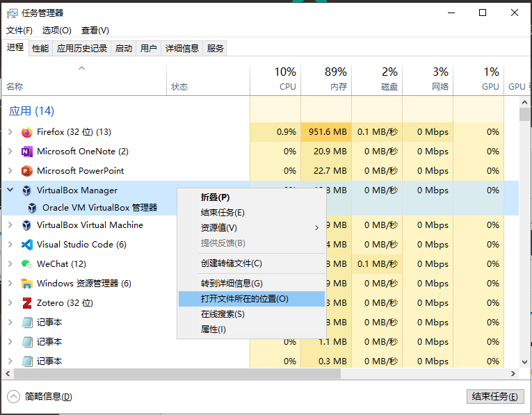Click horizontal scrollbar left arrow
Screen dimensions: 532x415
click(x=8, y=373)
